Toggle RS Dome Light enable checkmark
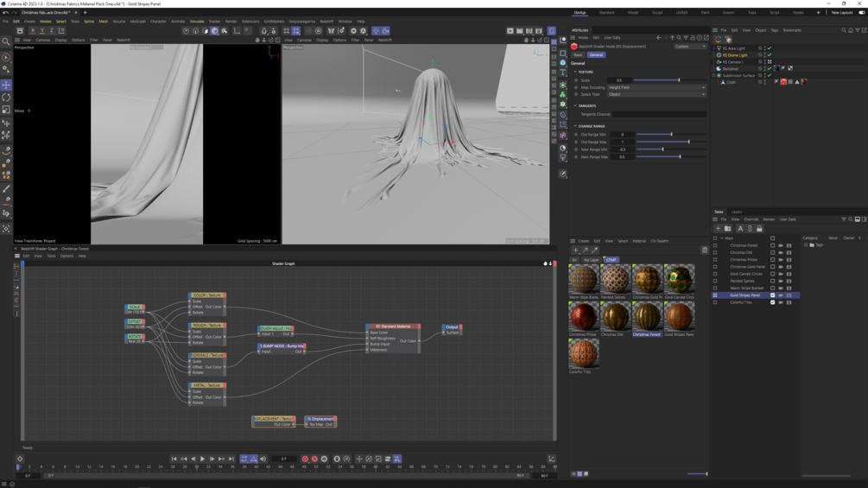Screen dimensions: 868x488 (x=770, y=54)
